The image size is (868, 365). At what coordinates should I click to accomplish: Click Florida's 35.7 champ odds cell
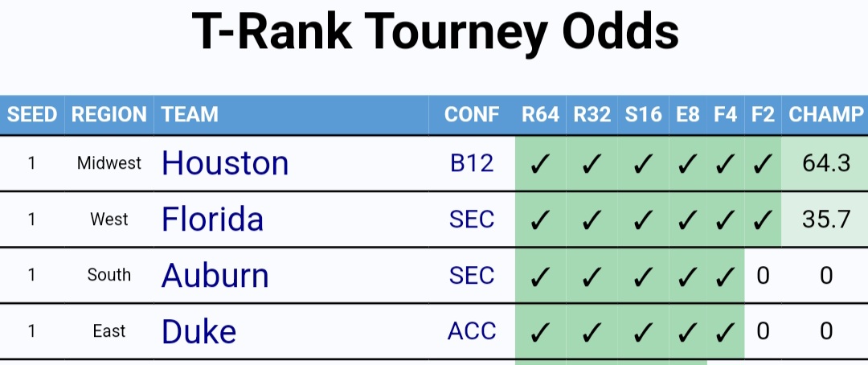(825, 219)
